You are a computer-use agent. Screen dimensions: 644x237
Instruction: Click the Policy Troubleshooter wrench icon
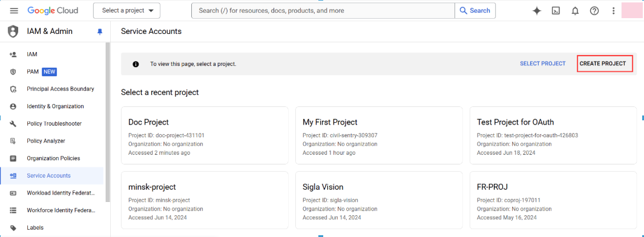point(13,123)
